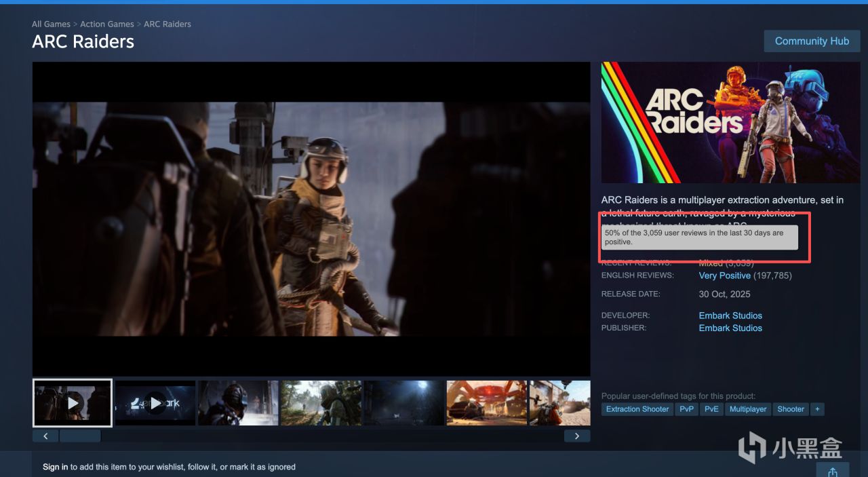Select the helmeted raider screenshot thumbnail
This screenshot has width=868, height=477.
coord(238,403)
